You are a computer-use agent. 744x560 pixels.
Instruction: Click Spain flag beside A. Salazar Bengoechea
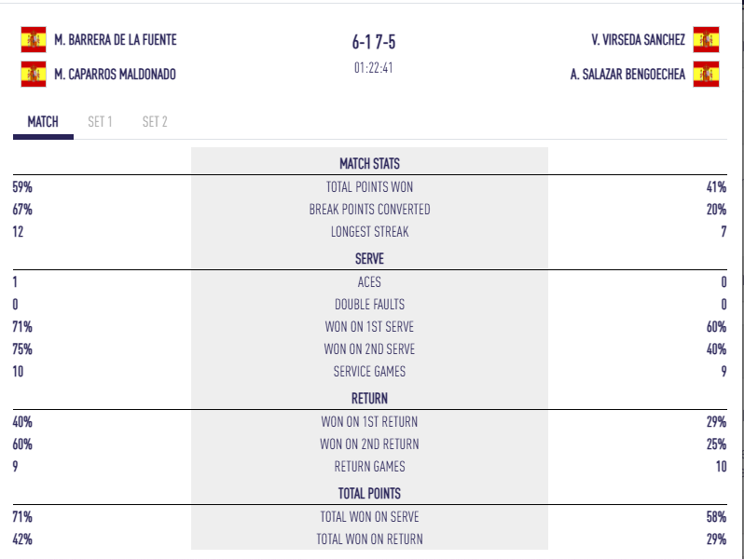pos(706,74)
